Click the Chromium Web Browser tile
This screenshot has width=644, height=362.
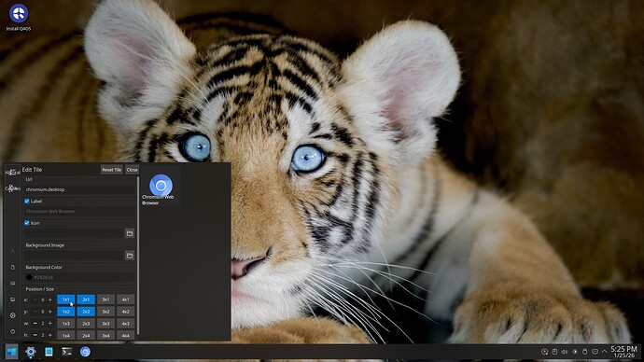point(161,189)
